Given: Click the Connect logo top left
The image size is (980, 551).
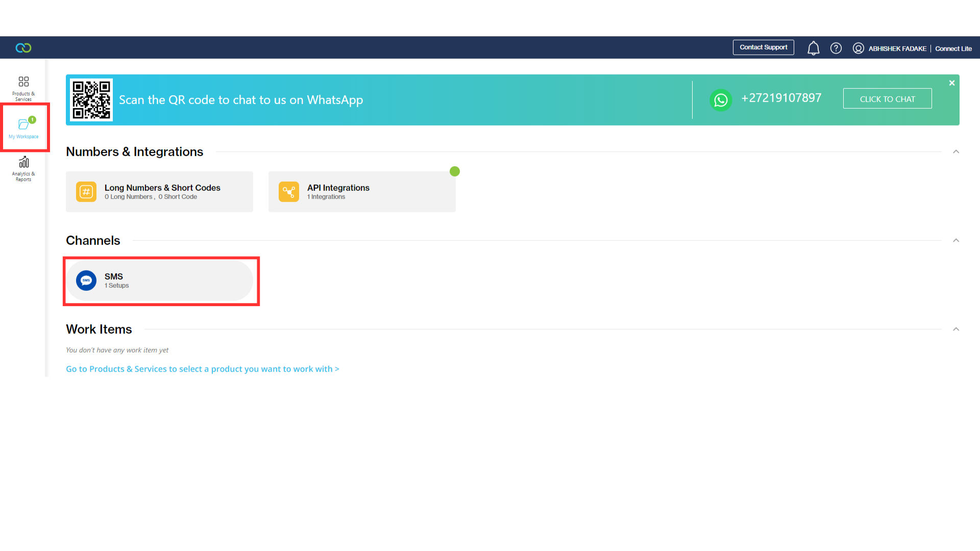Looking at the screenshot, I should pos(23,47).
